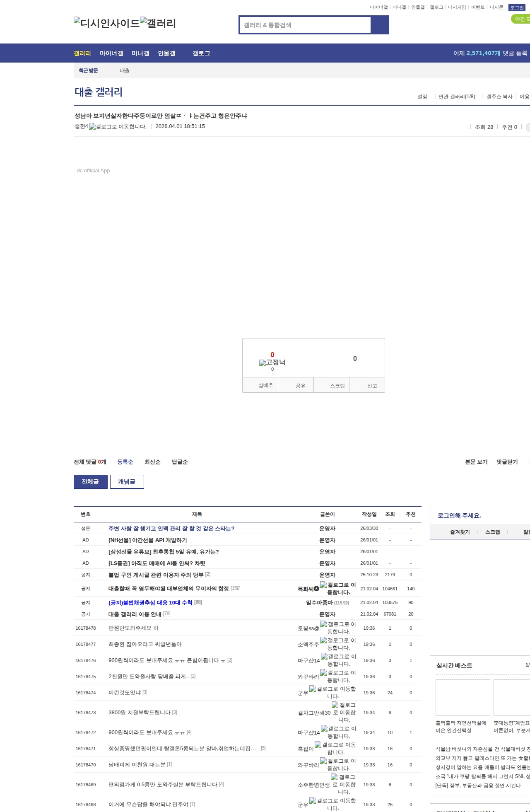Open 갤로그 icon beside 갤차그만해30
The height and width of the screenshot is (812, 530).
click(344, 712)
